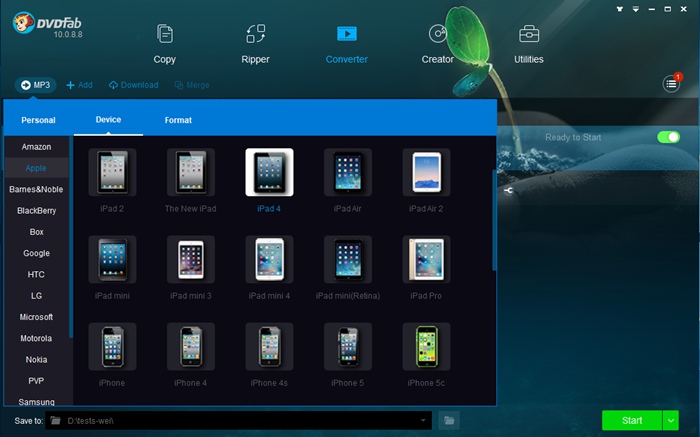Select Box in the brand list
The height and width of the screenshot is (437, 700).
pos(37,232)
